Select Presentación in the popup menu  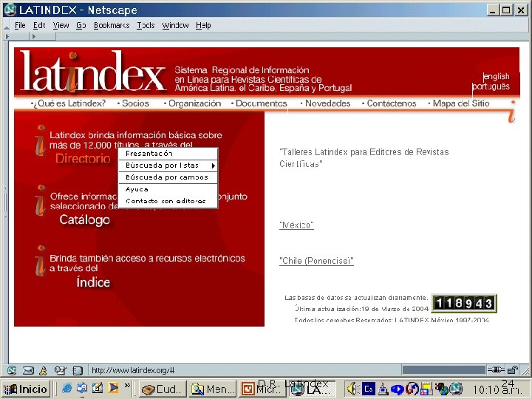point(168,154)
